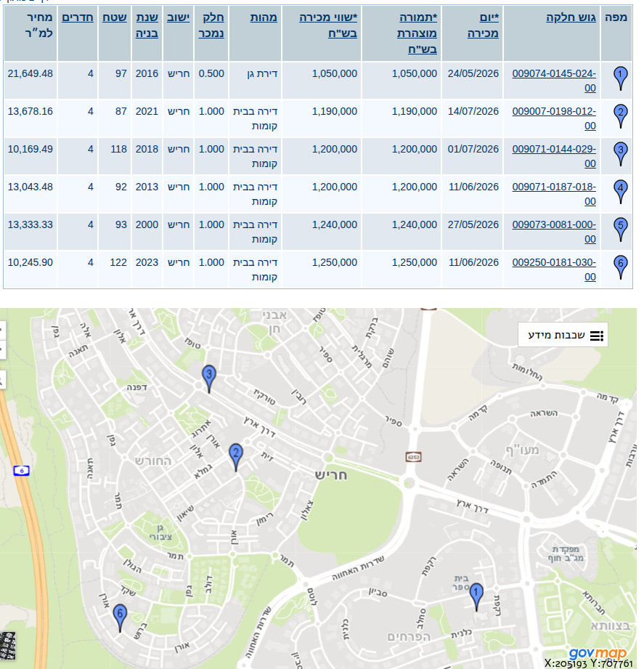Click table pin icon number 4

pyautogui.click(x=621, y=192)
